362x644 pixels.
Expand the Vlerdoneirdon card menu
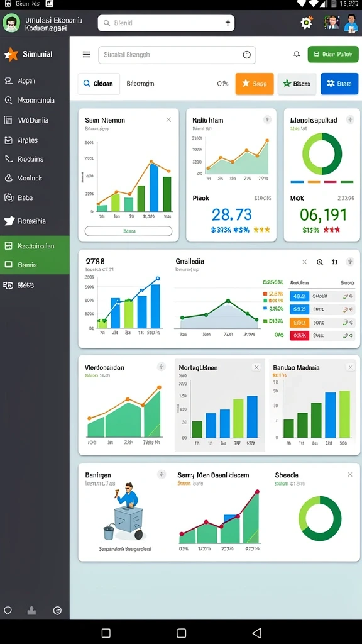coord(162,367)
